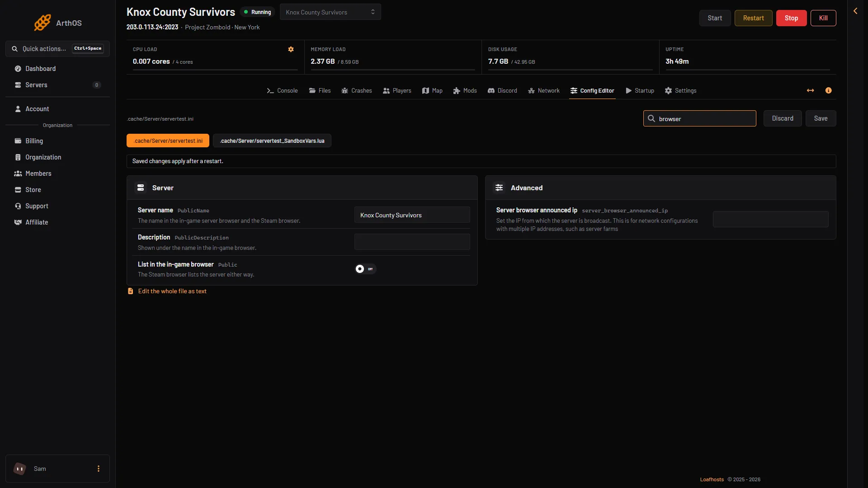868x488 pixels.
Task: Open the orange info circle icon
Action: click(828, 91)
